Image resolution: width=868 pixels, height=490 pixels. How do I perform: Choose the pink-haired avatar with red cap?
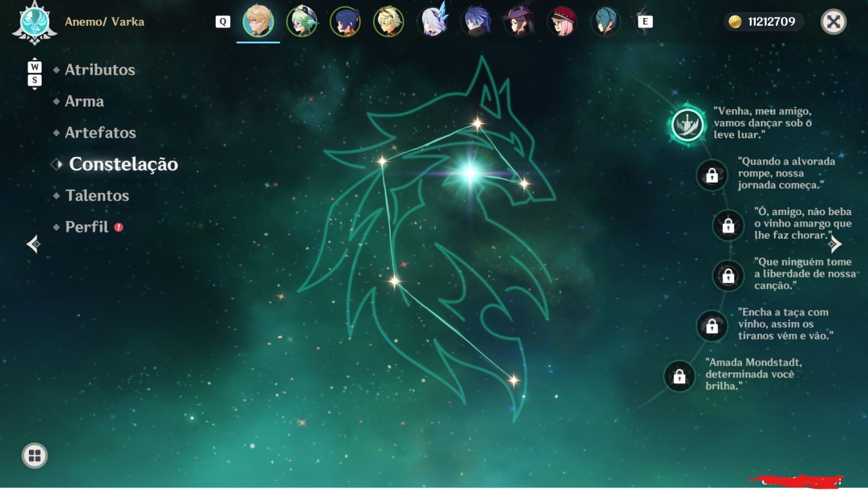(562, 22)
